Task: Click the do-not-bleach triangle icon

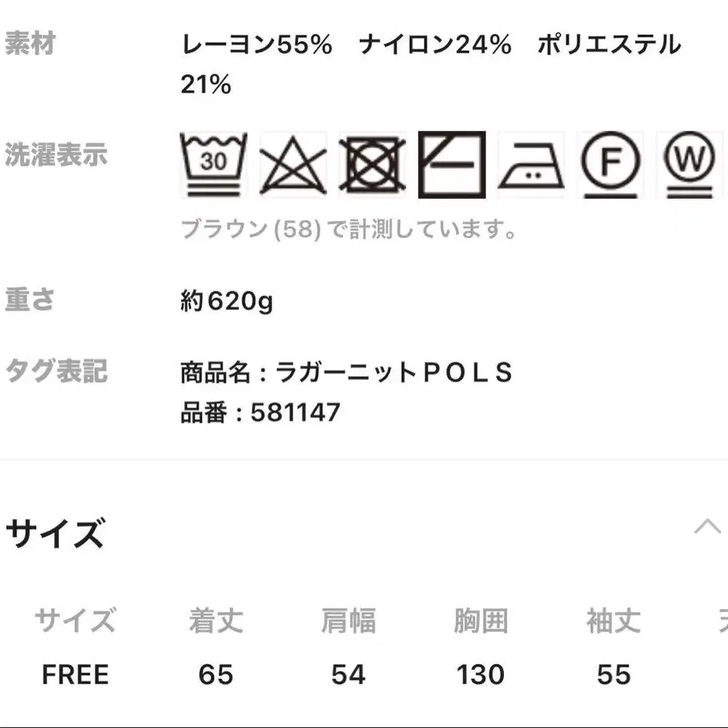Action: (292, 166)
